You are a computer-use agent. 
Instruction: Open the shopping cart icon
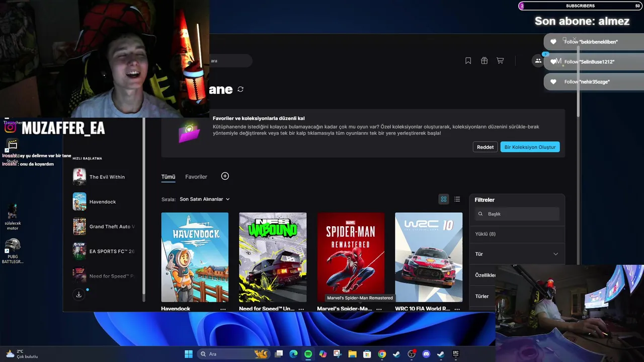point(500,61)
